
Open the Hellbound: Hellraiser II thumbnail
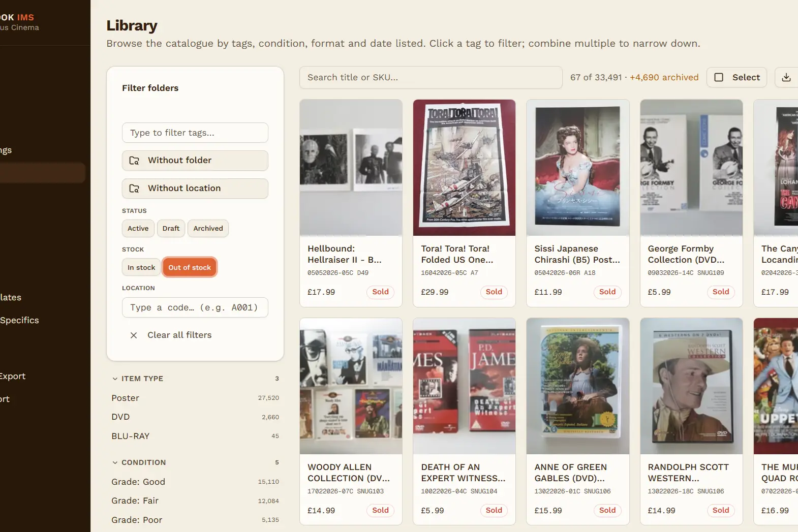coord(351,168)
